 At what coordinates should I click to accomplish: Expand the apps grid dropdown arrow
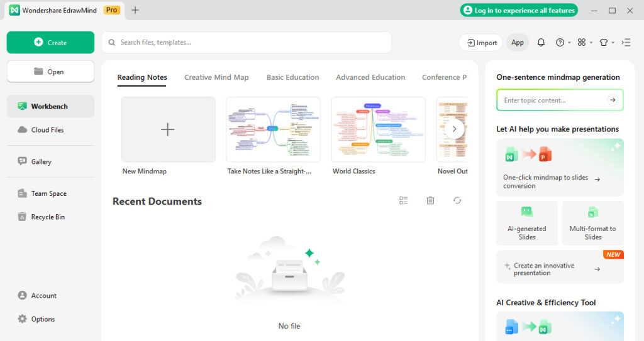pyautogui.click(x=591, y=43)
